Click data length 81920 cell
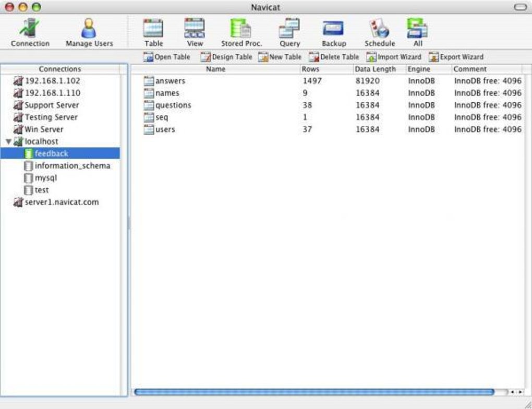Image resolution: width=532 pixels, height=409 pixels. coord(368,81)
